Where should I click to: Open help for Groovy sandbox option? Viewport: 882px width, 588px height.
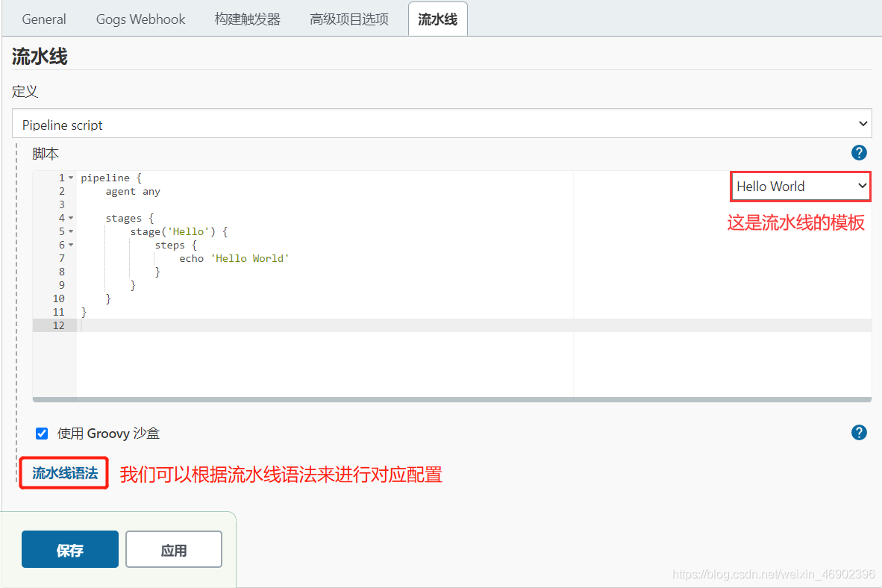coord(859,433)
